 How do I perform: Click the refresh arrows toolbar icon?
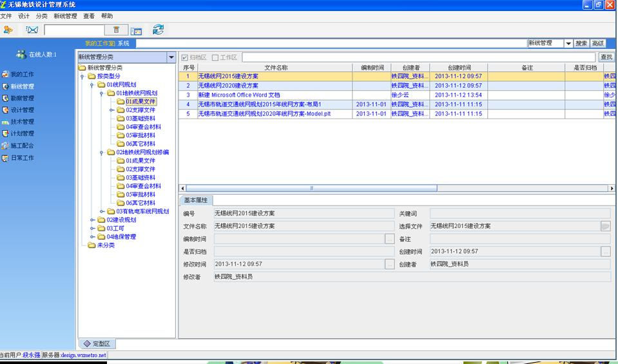(158, 30)
